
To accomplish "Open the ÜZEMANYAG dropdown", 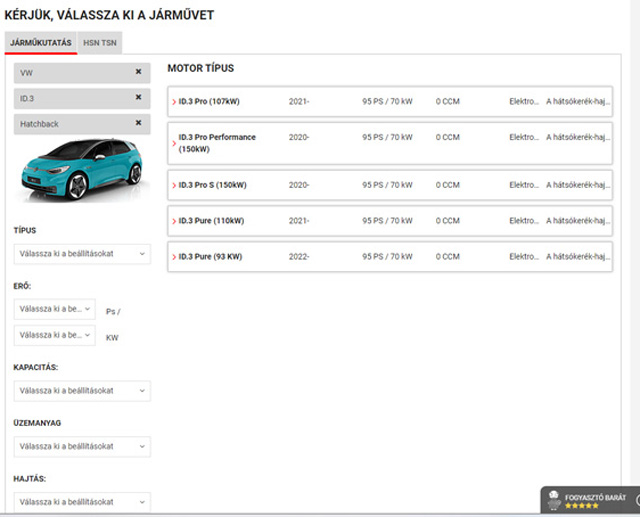I will coord(82,446).
